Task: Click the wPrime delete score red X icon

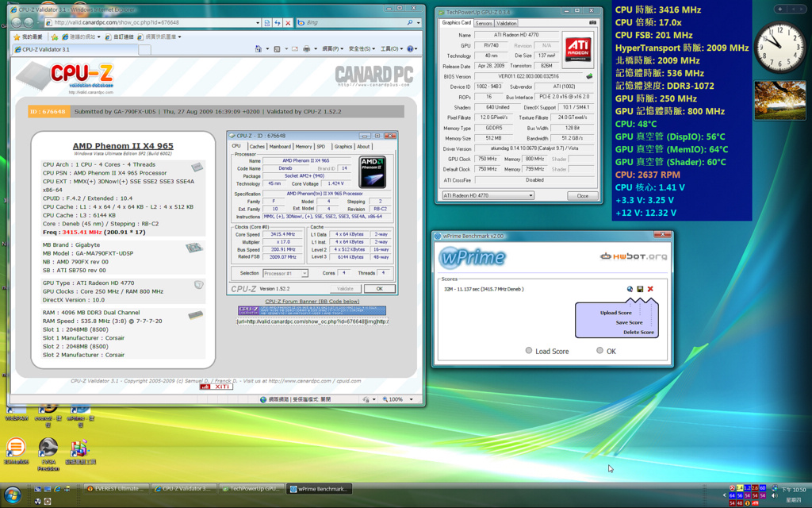Action: click(650, 290)
